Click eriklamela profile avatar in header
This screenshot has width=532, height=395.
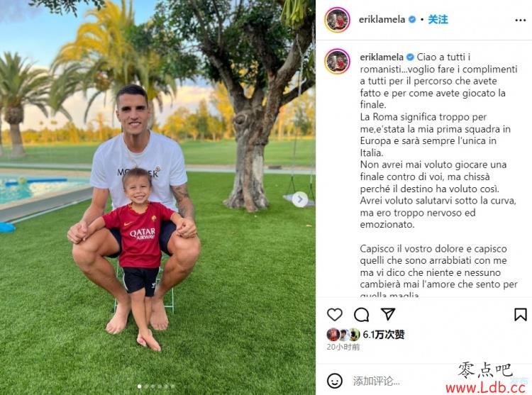click(x=337, y=20)
